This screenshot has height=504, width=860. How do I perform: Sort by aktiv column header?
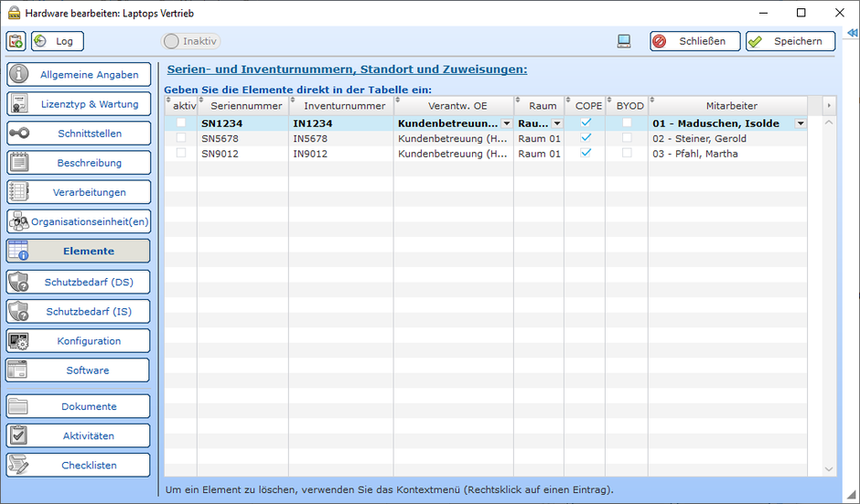181,106
